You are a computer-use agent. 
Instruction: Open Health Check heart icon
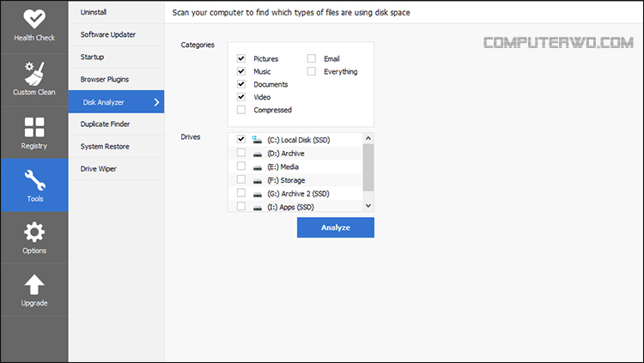click(34, 19)
